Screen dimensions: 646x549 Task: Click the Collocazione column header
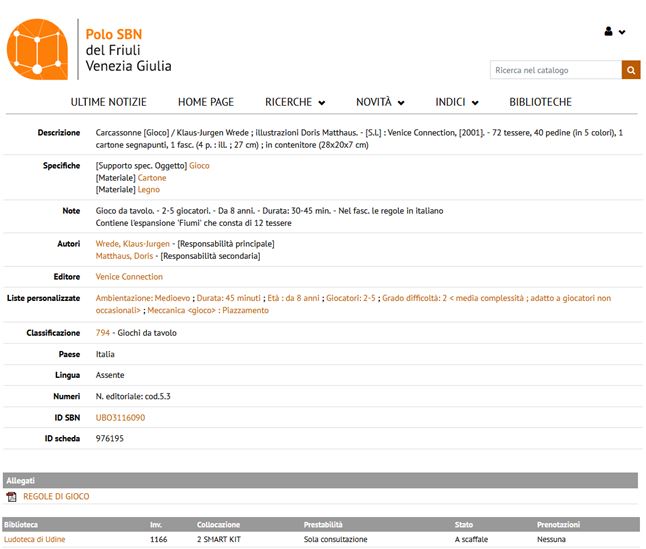pyautogui.click(x=218, y=525)
